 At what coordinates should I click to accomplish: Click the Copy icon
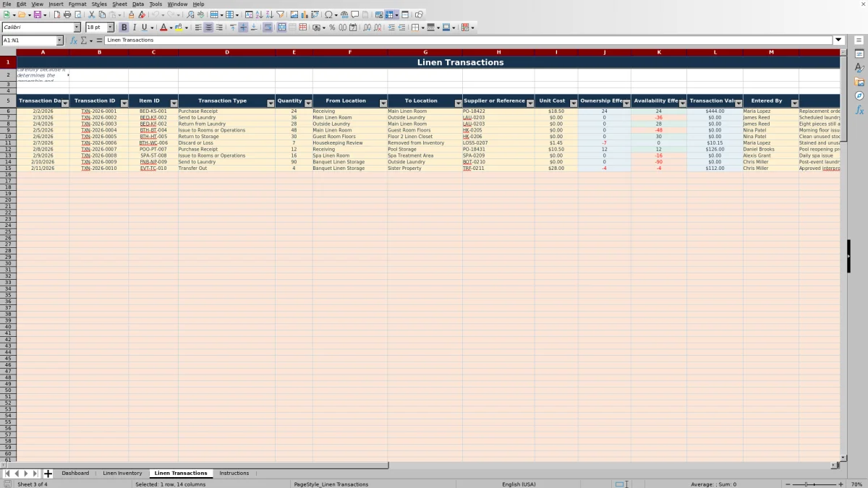click(x=102, y=14)
